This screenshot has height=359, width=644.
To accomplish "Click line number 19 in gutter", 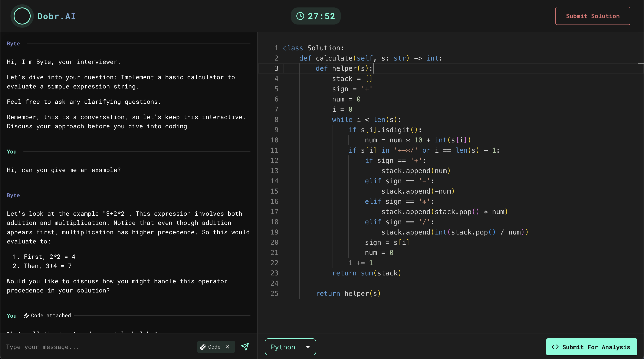I will pos(274,232).
